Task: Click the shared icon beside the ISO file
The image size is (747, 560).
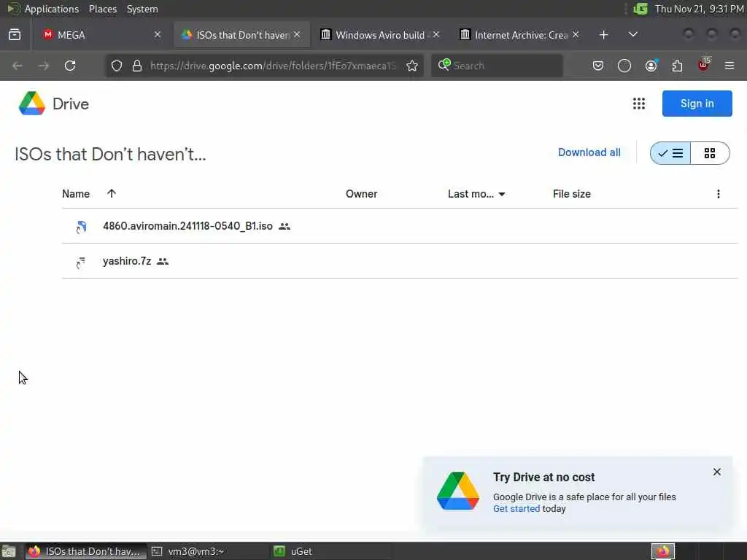Action: (285, 227)
